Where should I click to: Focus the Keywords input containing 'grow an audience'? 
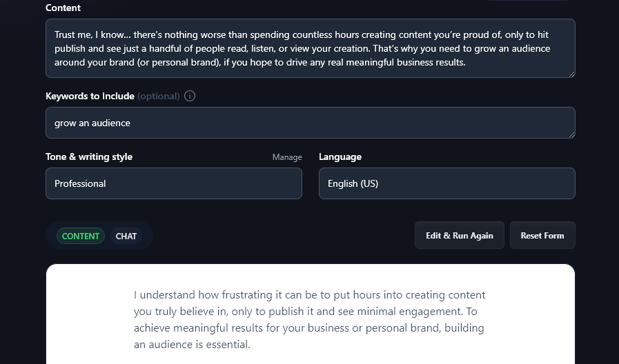pos(310,123)
